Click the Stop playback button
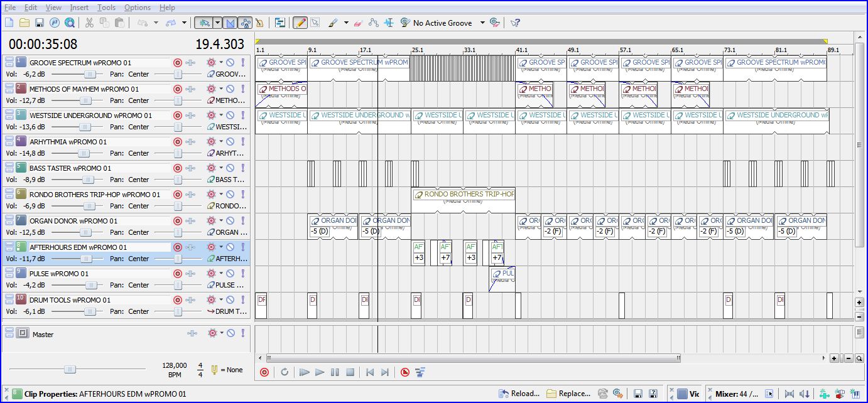The image size is (868, 403). tap(350, 372)
